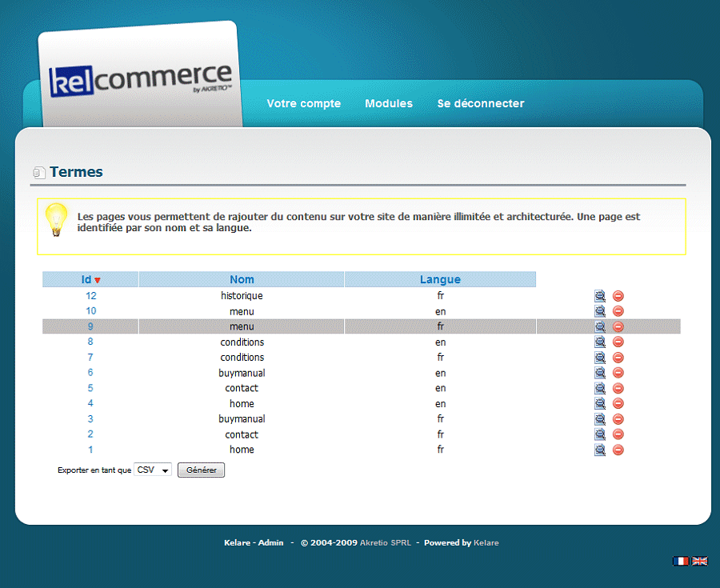Screen dimensions: 720x588
Task: Open the Modules menu
Action: (x=389, y=103)
